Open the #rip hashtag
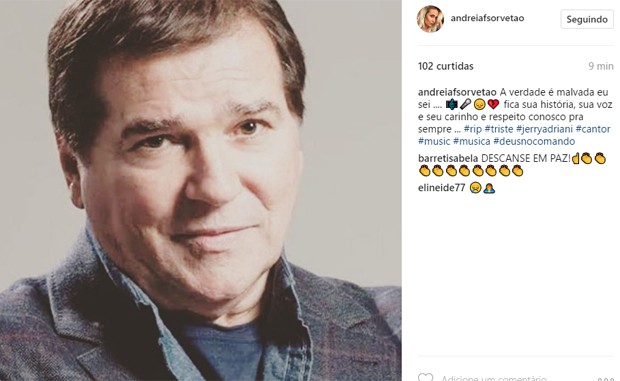 473,129
